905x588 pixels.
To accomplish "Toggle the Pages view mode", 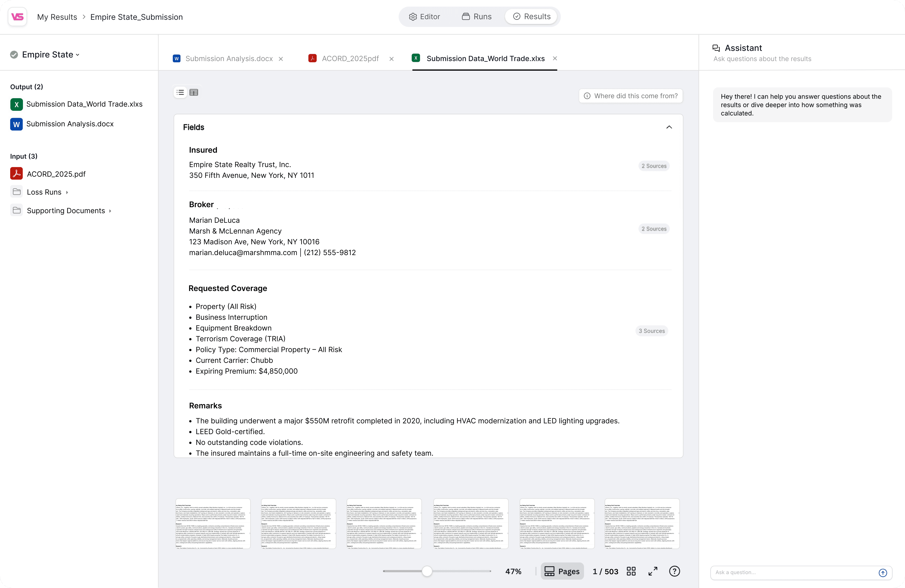I will tap(562, 571).
